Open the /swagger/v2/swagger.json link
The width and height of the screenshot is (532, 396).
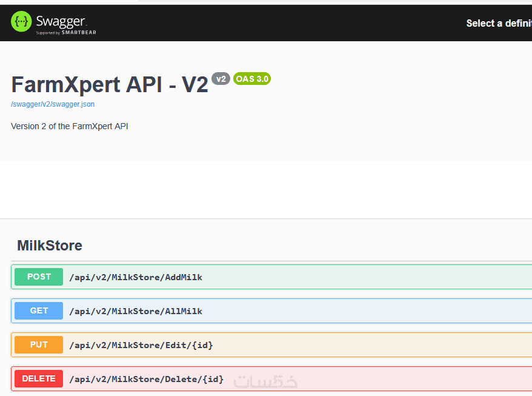[53, 104]
